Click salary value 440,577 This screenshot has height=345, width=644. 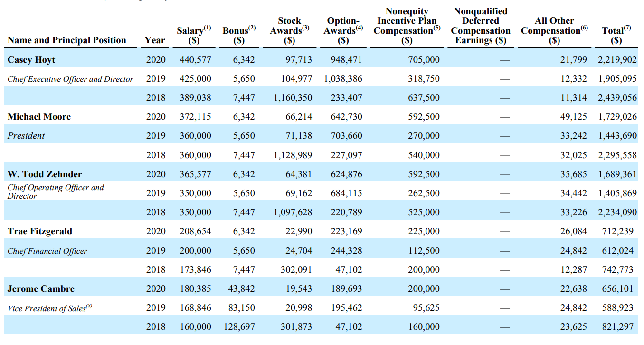click(x=195, y=60)
